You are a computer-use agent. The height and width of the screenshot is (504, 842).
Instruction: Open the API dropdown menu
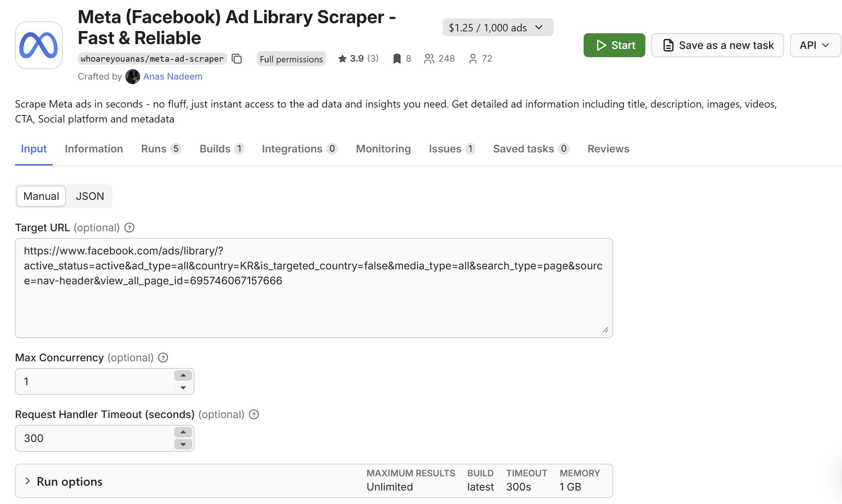coord(815,45)
